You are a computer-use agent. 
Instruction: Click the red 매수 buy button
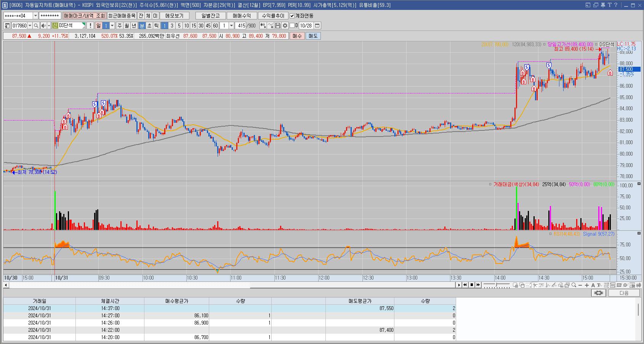tap(297, 36)
